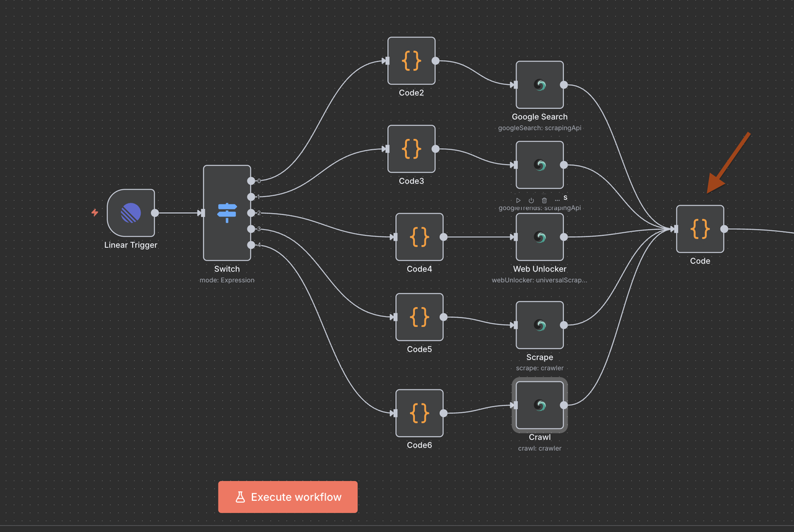
Task: Click the 'Code2' label
Action: 411,93
